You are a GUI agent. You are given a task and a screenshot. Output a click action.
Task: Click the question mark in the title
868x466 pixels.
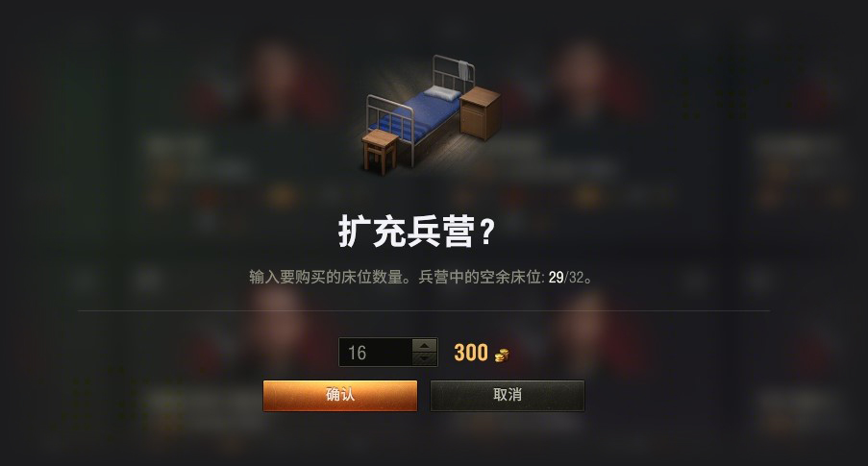click(x=486, y=232)
